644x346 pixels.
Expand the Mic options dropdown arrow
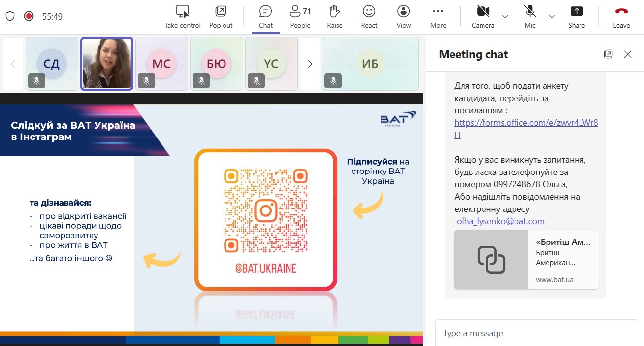point(552,16)
